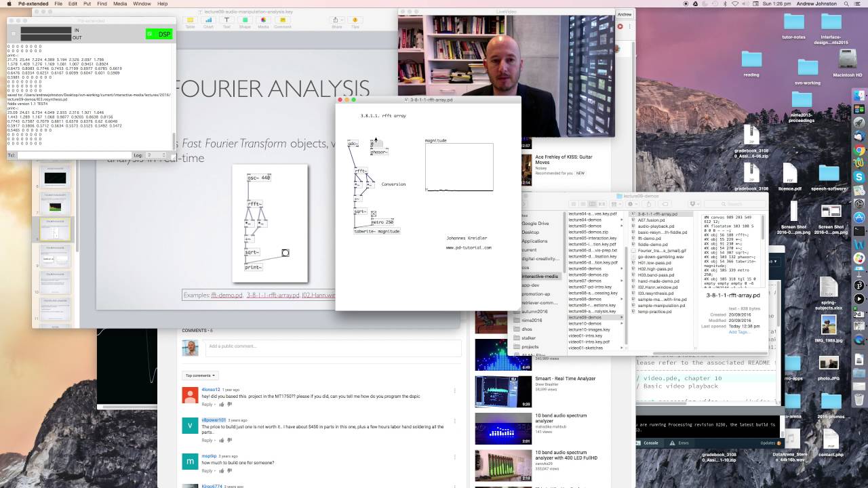
Task: Open reading folder on desktop
Action: (x=751, y=60)
